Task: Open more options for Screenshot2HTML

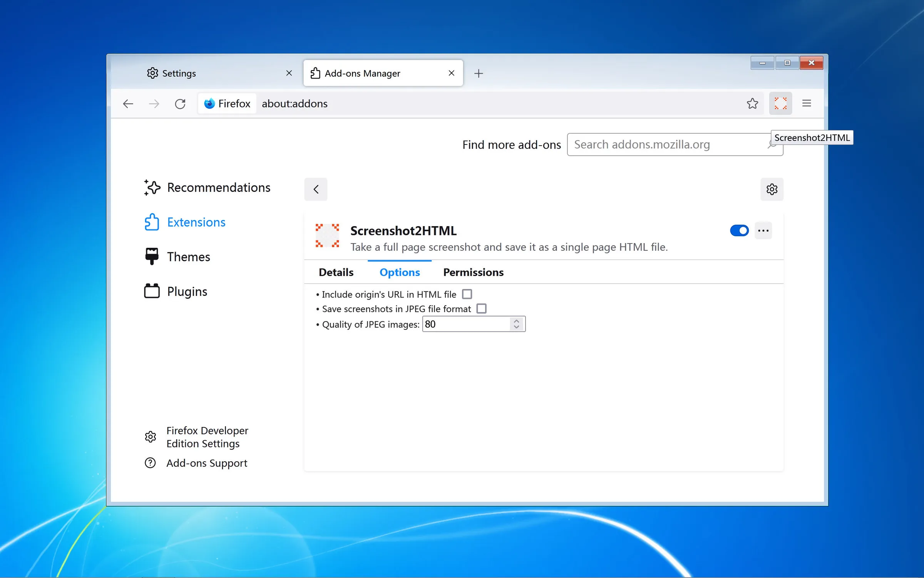Action: (x=763, y=230)
